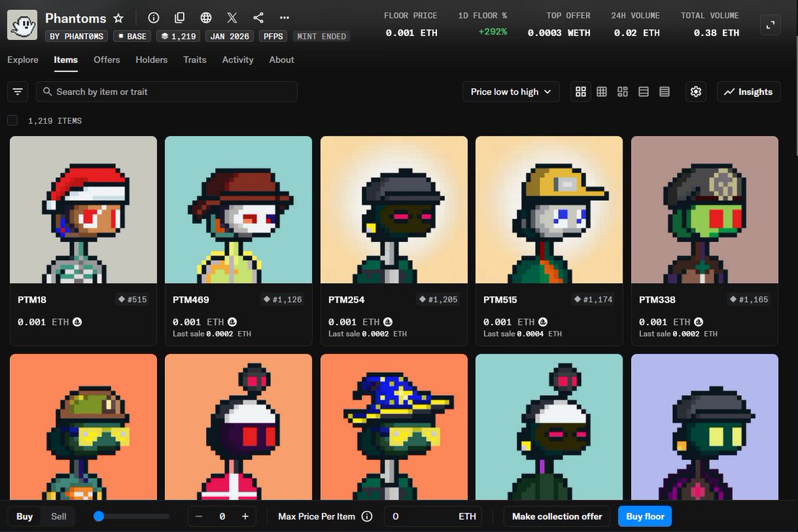Open the Offers tab
The height and width of the screenshot is (532, 798).
click(106, 60)
